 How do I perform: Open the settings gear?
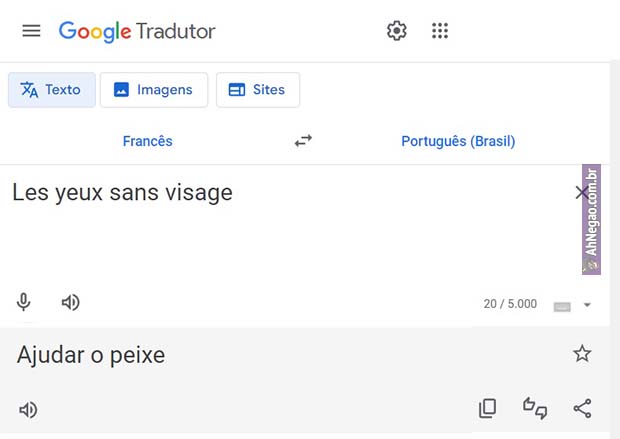[x=397, y=31]
